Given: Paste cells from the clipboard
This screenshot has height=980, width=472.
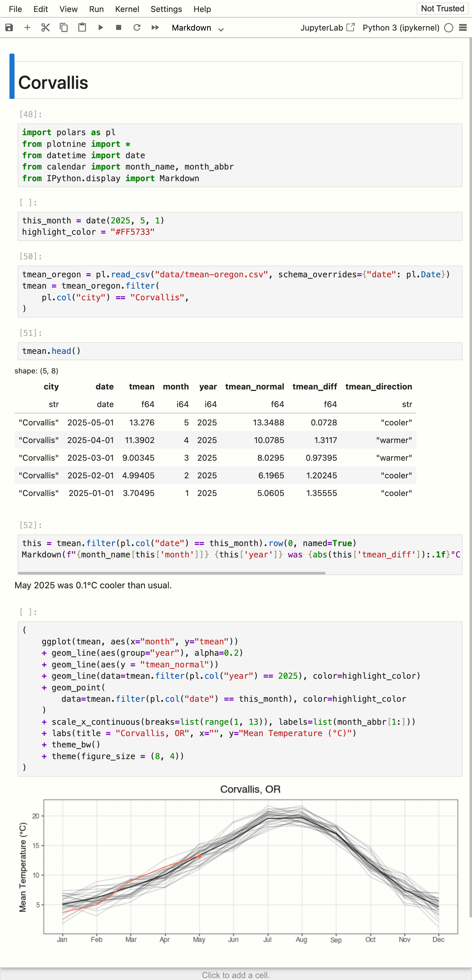Looking at the screenshot, I should pos(82,27).
